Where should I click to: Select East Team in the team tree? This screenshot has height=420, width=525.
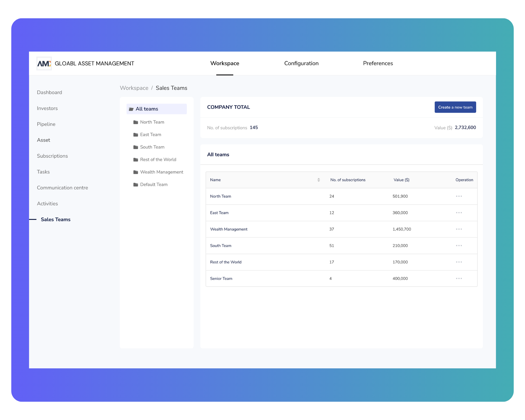tap(151, 135)
